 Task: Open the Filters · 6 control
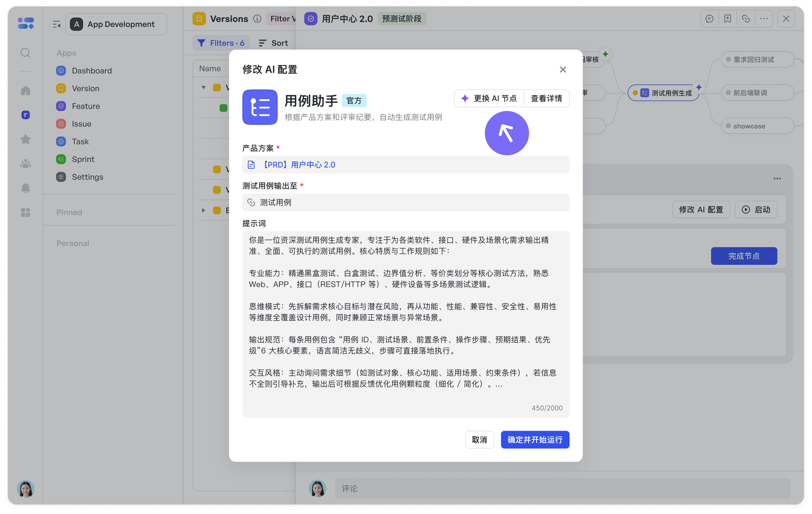tap(221, 43)
